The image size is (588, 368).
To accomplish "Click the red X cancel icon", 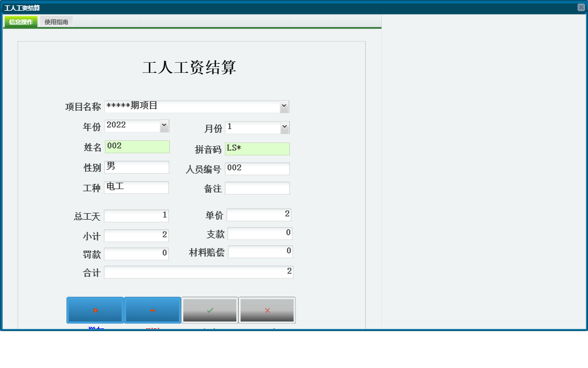I will (x=267, y=310).
